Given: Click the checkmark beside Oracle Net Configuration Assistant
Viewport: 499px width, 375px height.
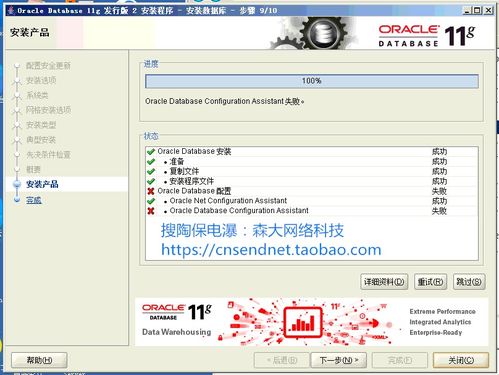Looking at the screenshot, I should pos(151,201).
